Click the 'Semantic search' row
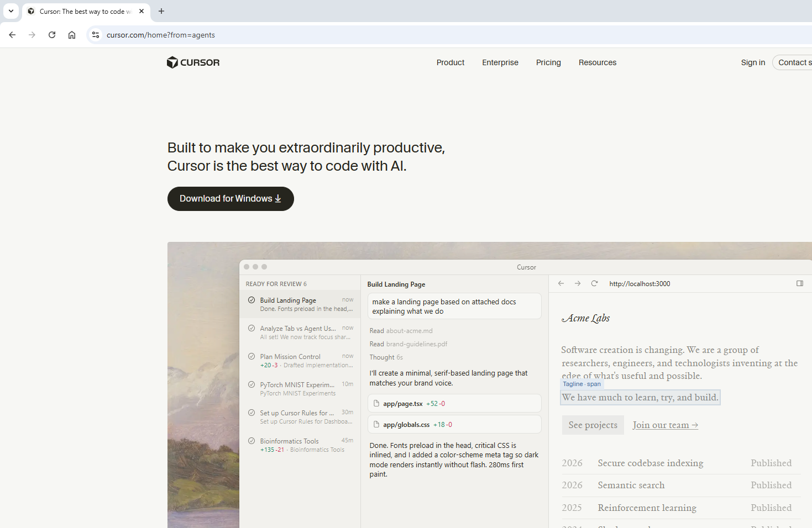This screenshot has height=528, width=812. (681, 485)
